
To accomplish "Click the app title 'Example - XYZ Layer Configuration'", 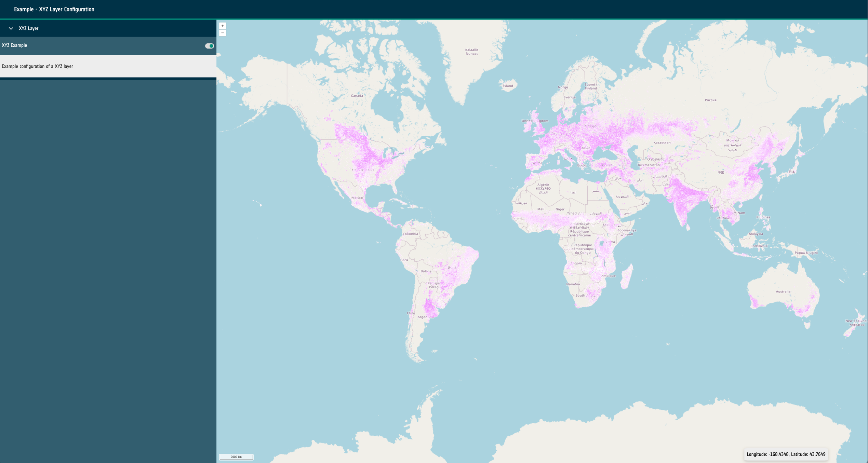I will (54, 9).
